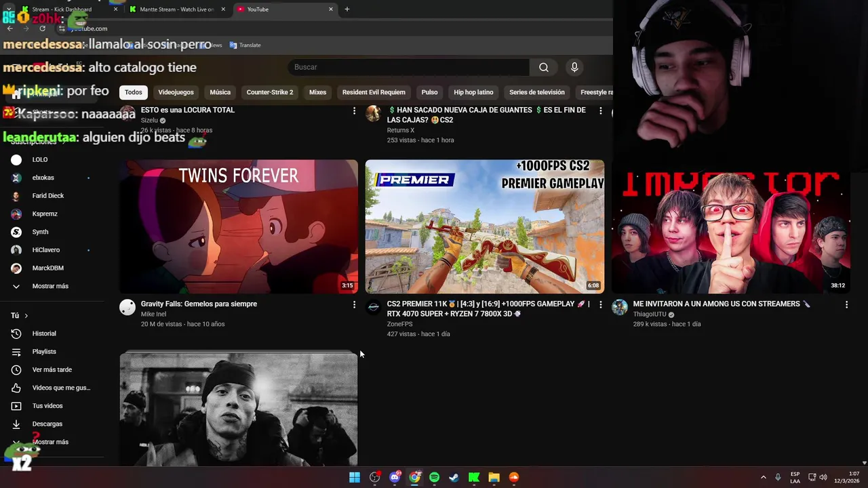868x488 pixels.
Task: Open the Windows Start menu
Action: pyautogui.click(x=355, y=477)
